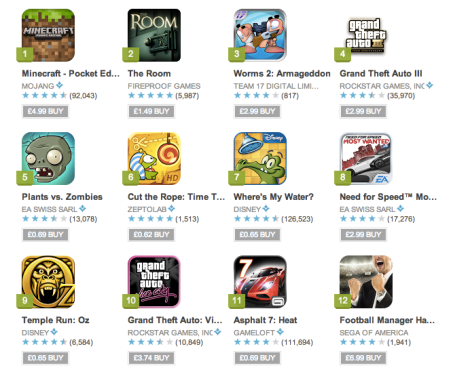Open The Room game icon

[x=154, y=35]
